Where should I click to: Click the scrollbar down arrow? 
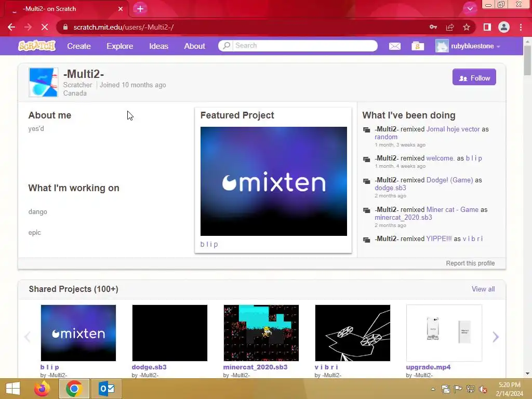tap(527, 374)
